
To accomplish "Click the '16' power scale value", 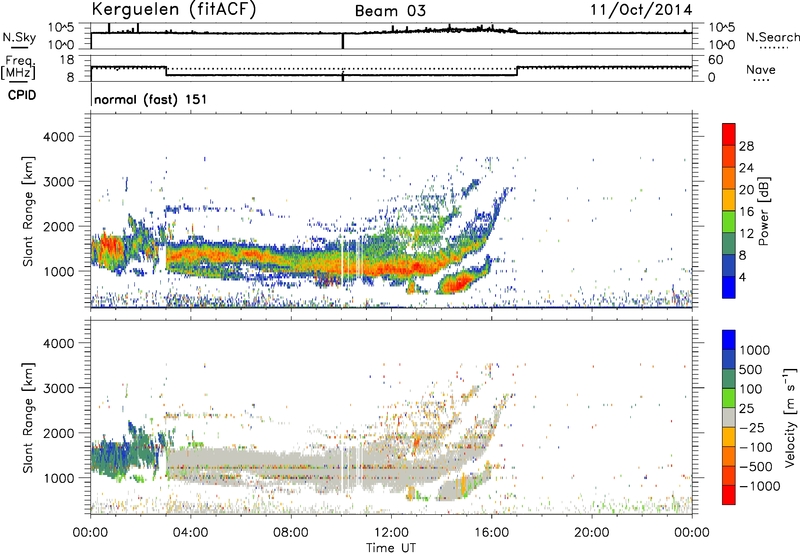I will click(746, 212).
